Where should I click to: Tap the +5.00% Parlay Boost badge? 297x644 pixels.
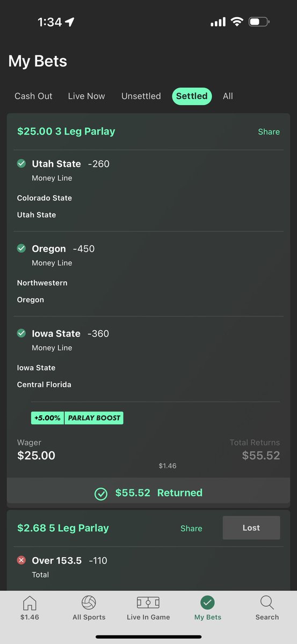tap(77, 418)
